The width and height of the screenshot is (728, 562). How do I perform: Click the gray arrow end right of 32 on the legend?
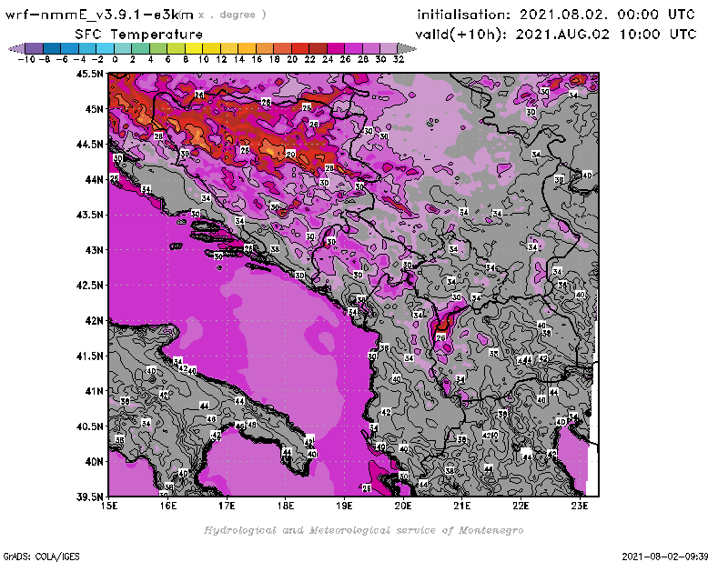click(x=407, y=48)
